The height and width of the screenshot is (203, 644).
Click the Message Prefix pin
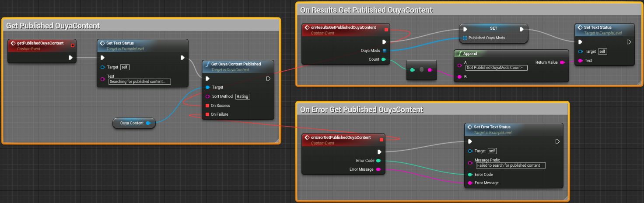[x=470, y=163]
